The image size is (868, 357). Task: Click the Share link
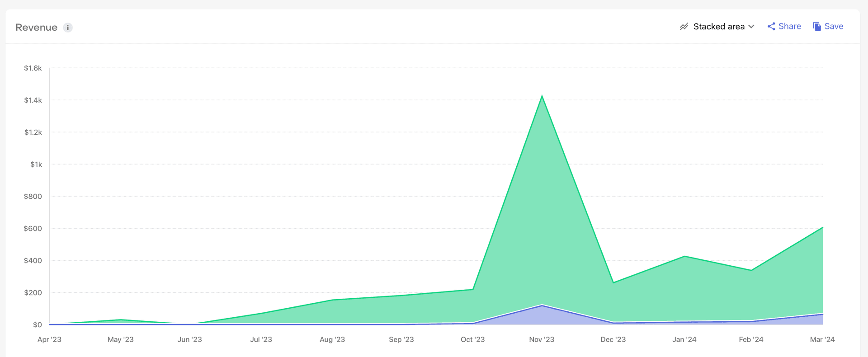point(784,27)
